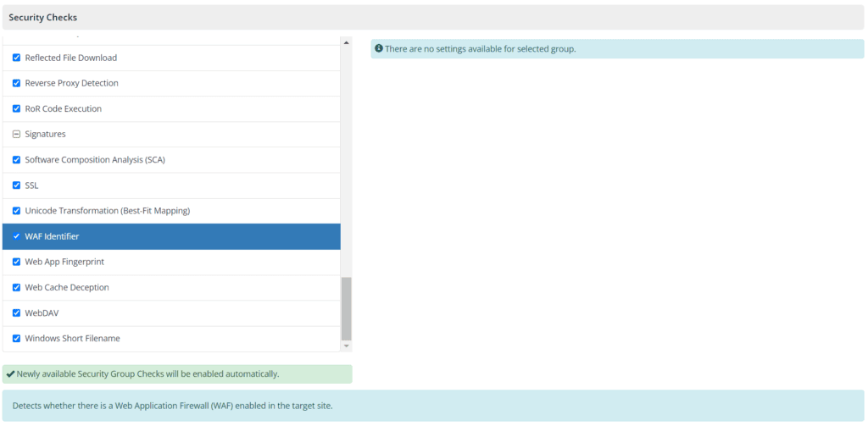
Task: Uncheck the WAF Identifier checkbox
Action: [x=16, y=236]
